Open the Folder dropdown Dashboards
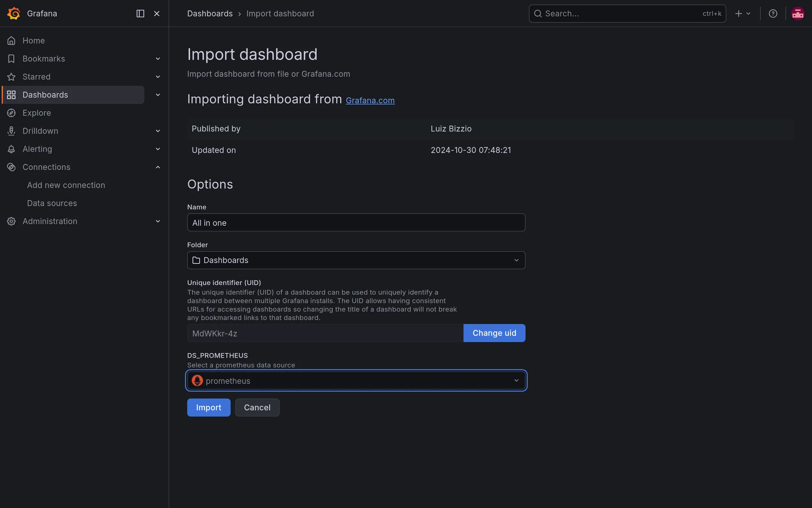Viewport: 812px width, 508px height. 356,260
